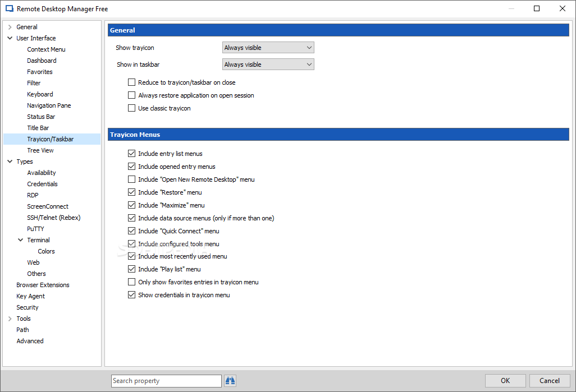Toggle Include most recently used menu
The image size is (576, 392).
pos(131,256)
